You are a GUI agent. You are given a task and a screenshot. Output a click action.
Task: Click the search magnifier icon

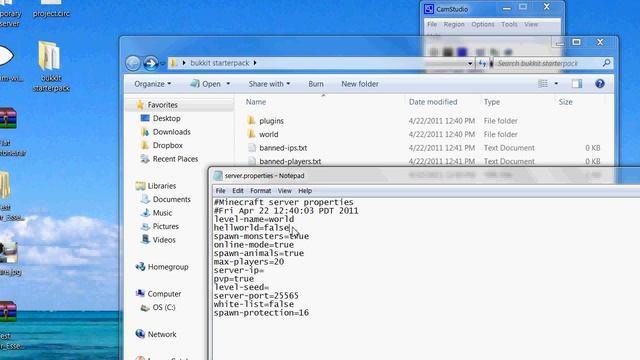(606, 63)
